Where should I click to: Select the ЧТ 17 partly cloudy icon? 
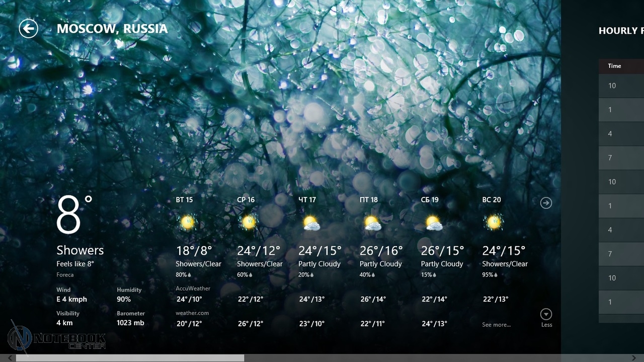(x=311, y=223)
